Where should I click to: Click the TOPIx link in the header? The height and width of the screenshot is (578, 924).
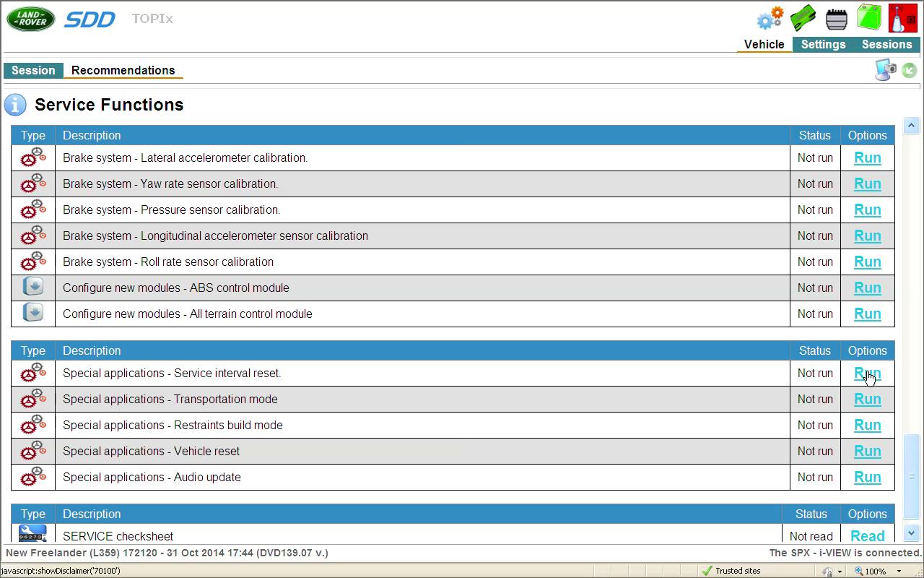click(152, 19)
